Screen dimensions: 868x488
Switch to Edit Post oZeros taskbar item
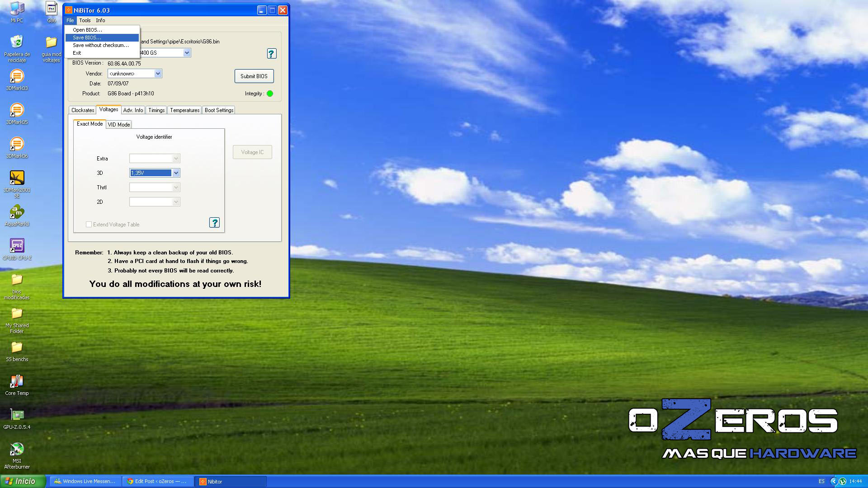point(158,482)
